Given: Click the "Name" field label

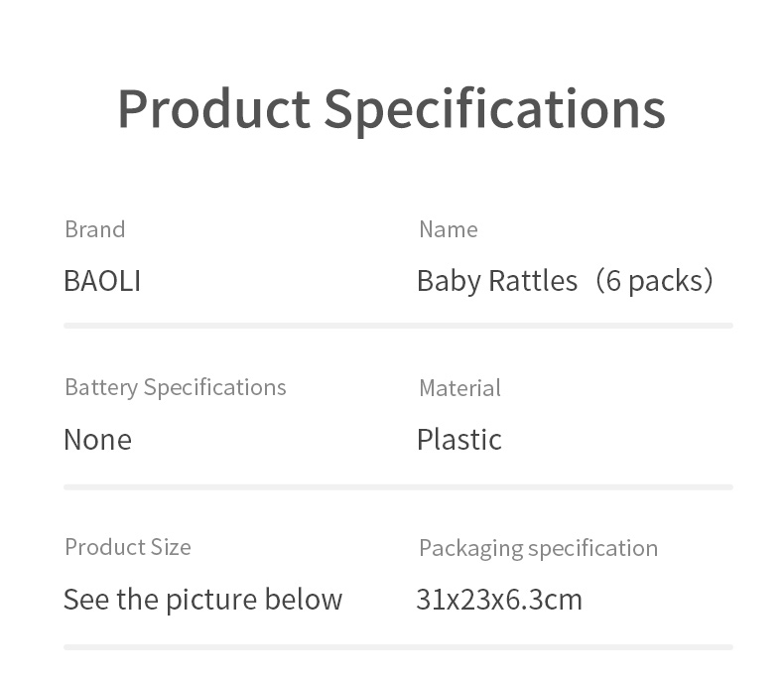Looking at the screenshot, I should 448,229.
